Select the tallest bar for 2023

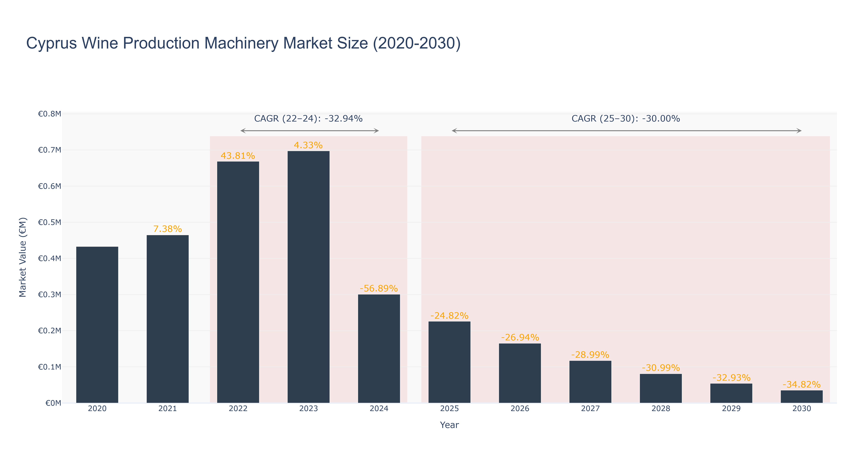[308, 277]
